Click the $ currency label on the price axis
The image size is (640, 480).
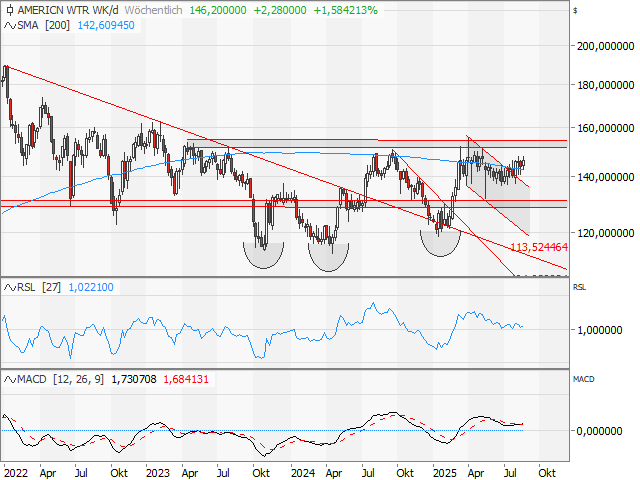575,11
